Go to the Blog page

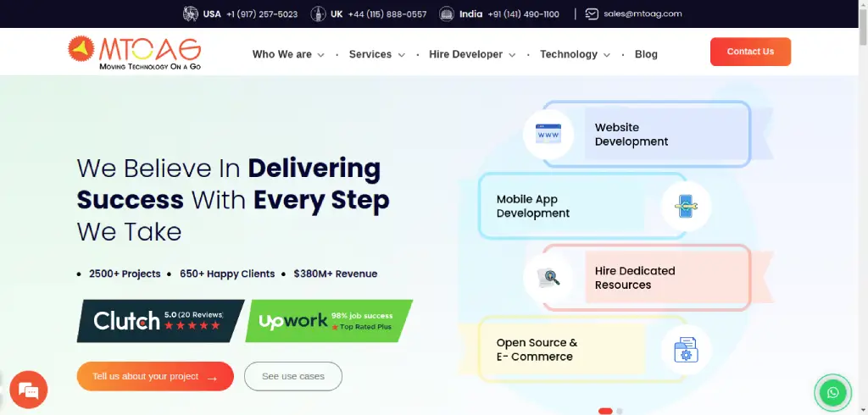(x=646, y=54)
